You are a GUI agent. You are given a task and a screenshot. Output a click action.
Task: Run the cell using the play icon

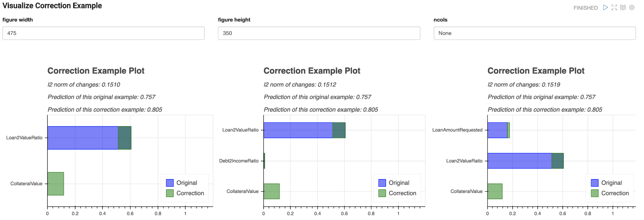click(605, 7)
